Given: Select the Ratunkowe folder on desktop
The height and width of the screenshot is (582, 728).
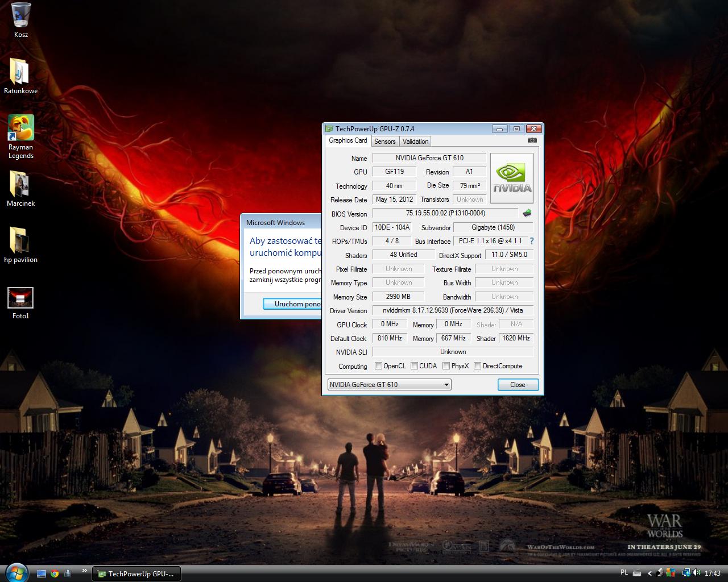Looking at the screenshot, I should (21, 76).
